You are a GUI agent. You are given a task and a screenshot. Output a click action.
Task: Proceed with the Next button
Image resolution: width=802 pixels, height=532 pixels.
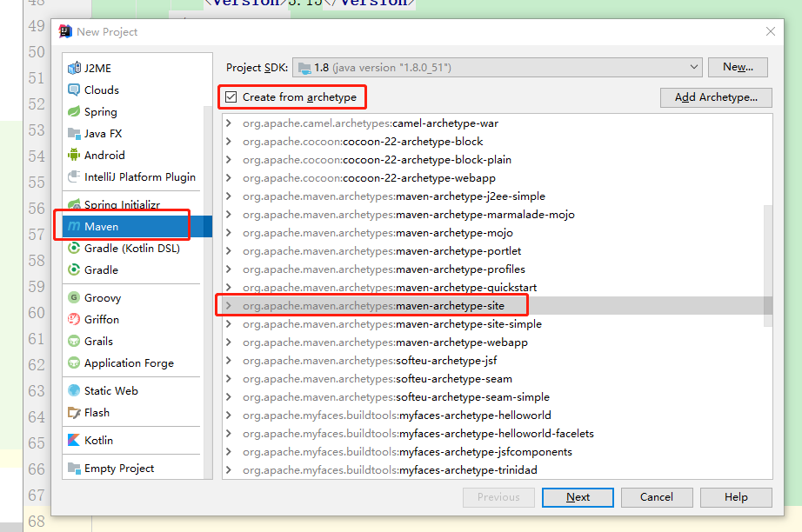pyautogui.click(x=578, y=497)
